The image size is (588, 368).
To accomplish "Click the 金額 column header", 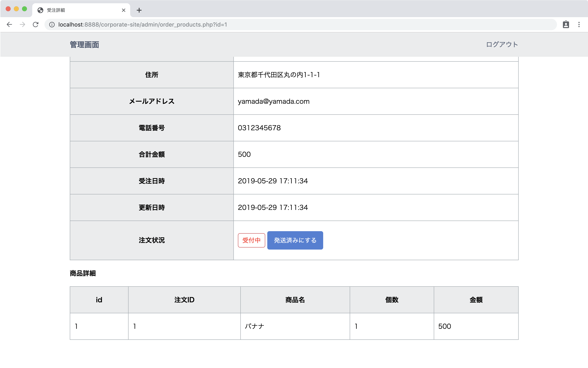I will click(476, 300).
